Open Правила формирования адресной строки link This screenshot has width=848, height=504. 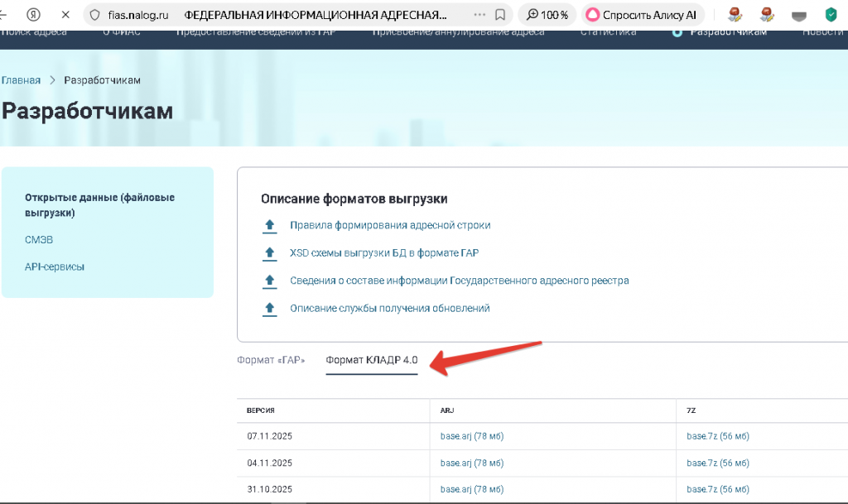point(390,225)
